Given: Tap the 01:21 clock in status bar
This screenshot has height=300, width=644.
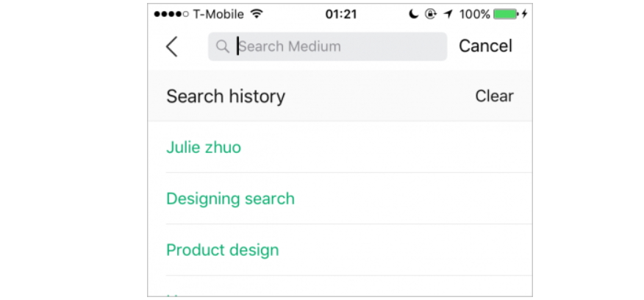Looking at the screenshot, I should [x=341, y=15].
